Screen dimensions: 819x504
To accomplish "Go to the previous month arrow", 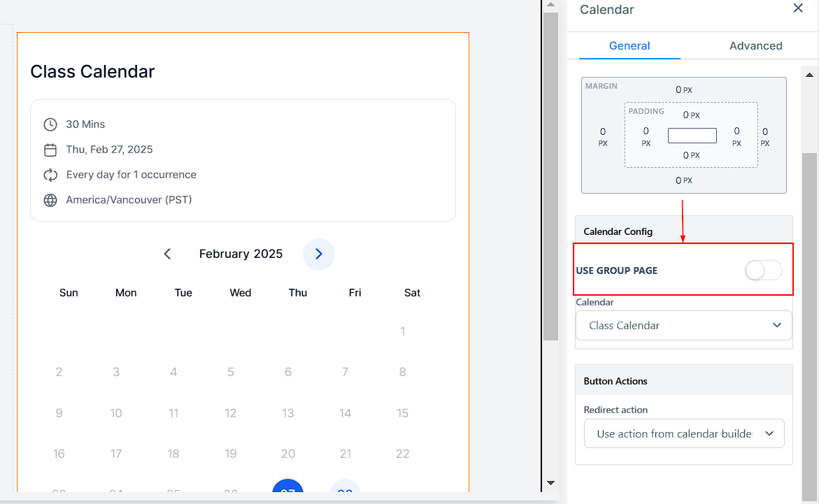I will [167, 254].
